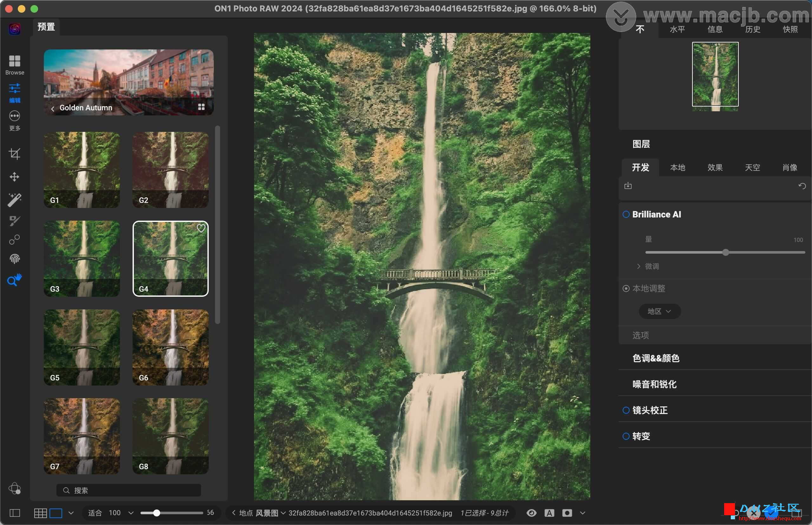This screenshot has width=812, height=525.
Task: Enable the Brilliance AI toggle
Action: (x=626, y=214)
